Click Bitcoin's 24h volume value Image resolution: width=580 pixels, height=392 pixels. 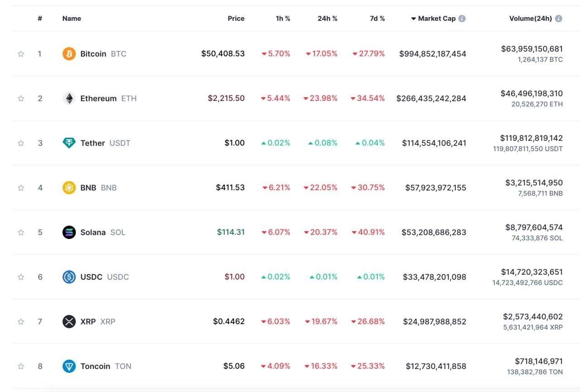pyautogui.click(x=532, y=49)
